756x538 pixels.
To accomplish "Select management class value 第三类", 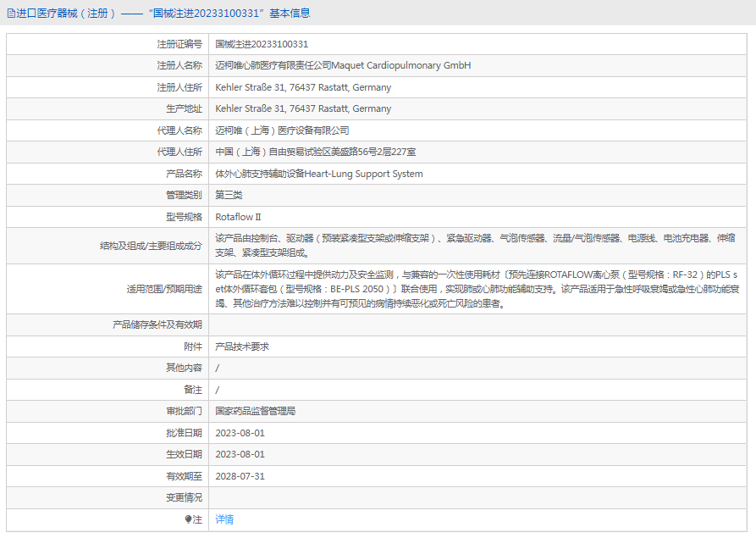I will tap(229, 195).
